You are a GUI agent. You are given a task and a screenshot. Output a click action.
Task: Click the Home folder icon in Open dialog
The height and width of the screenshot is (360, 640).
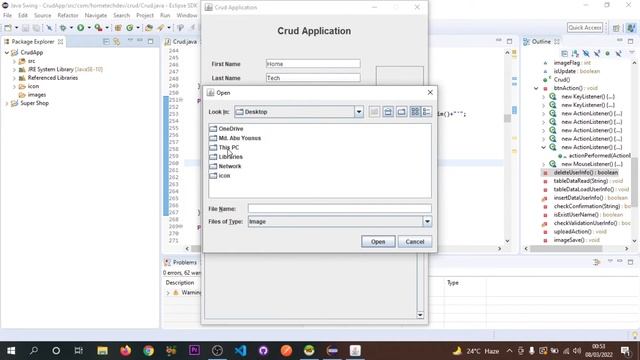(388, 112)
